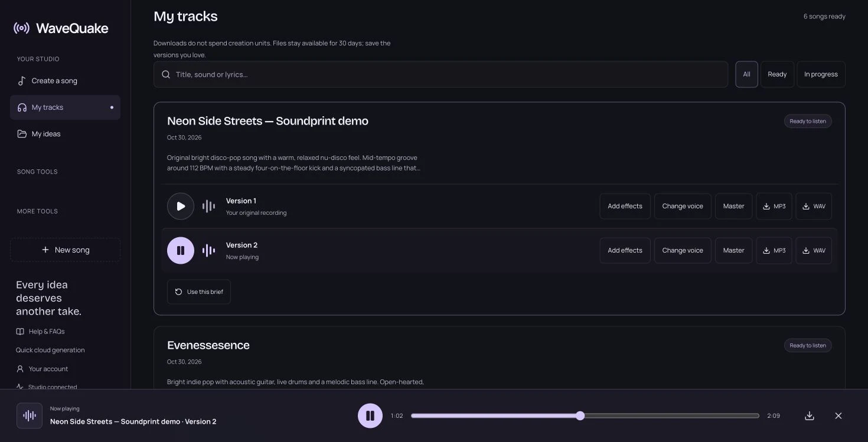Expand the MORE TOOLS section

37,211
